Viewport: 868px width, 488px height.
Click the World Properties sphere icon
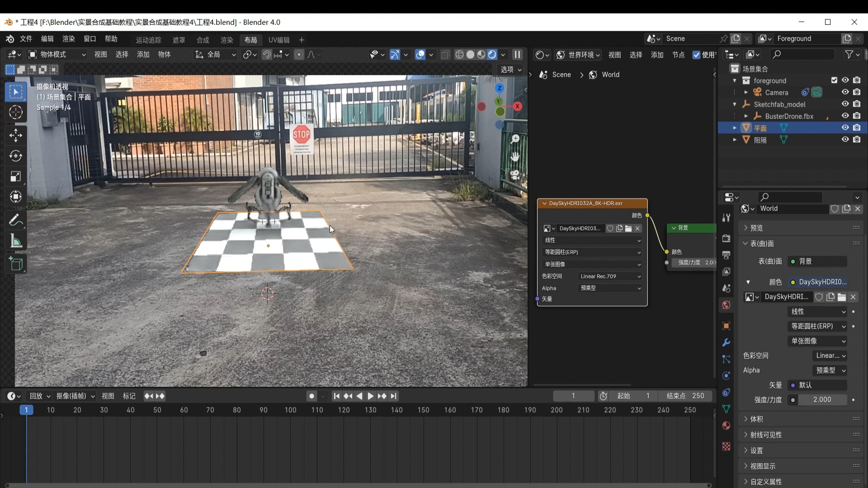[x=726, y=305]
